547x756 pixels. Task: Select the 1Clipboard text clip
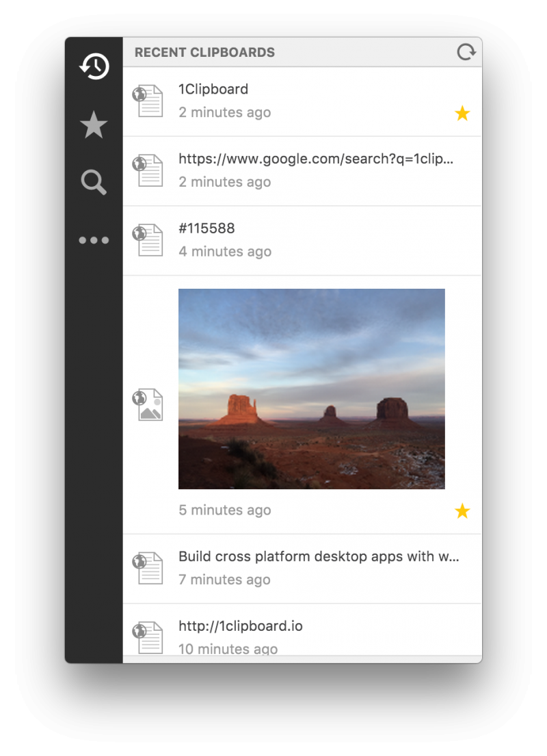[213, 90]
